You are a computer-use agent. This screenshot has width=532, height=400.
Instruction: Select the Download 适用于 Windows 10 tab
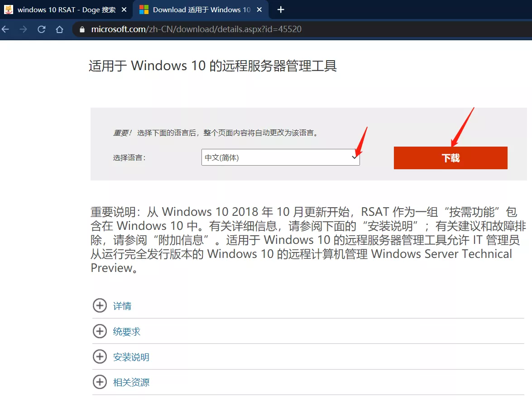(x=199, y=10)
